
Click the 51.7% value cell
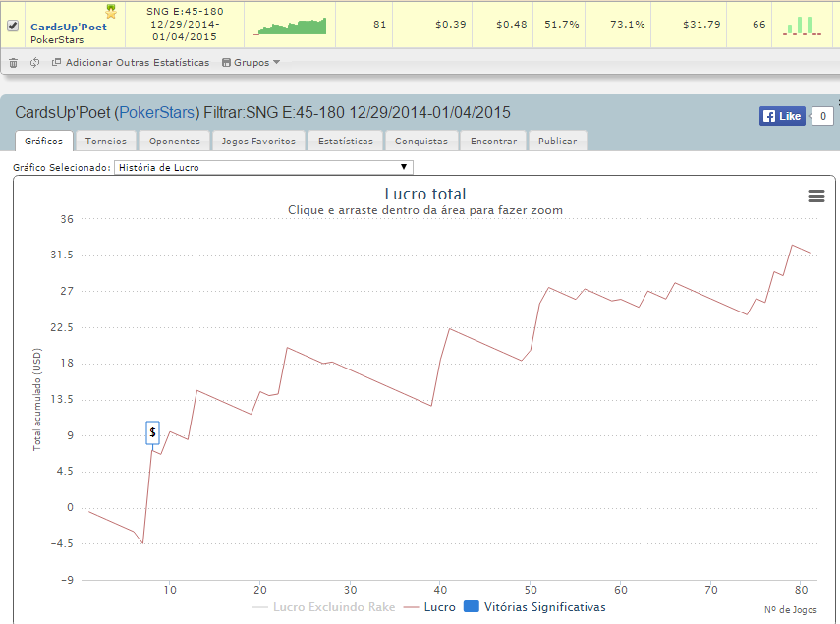(561, 25)
